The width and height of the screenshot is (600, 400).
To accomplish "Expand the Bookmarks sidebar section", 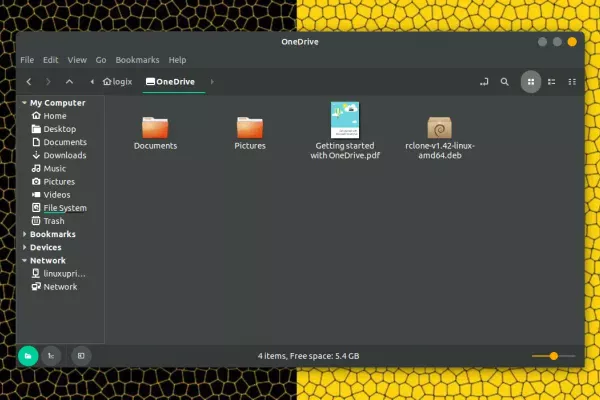I will click(x=24, y=234).
